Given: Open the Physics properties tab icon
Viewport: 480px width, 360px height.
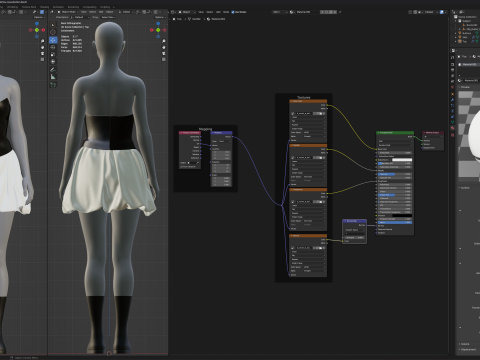Looking at the screenshot, I should coord(452,111).
